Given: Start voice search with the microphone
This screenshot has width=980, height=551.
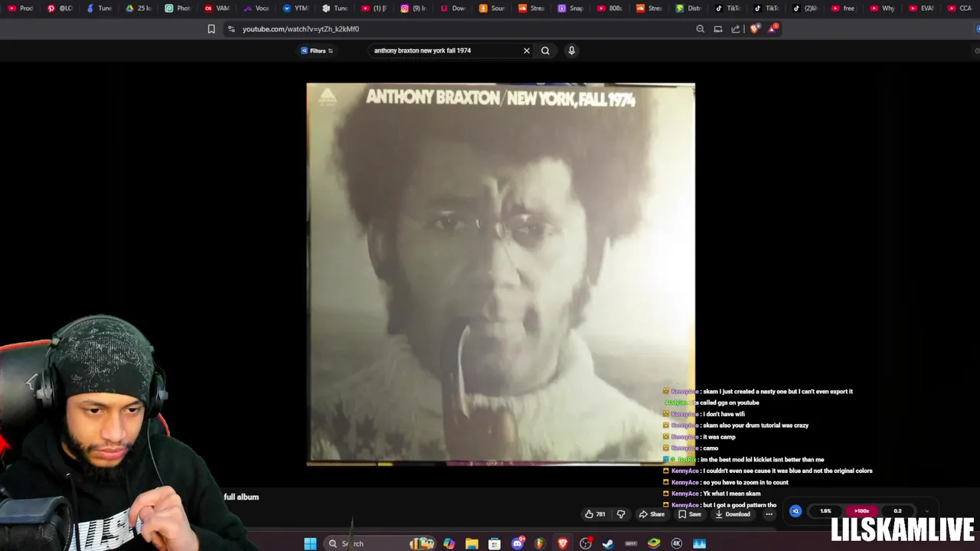Looking at the screenshot, I should 571,51.
